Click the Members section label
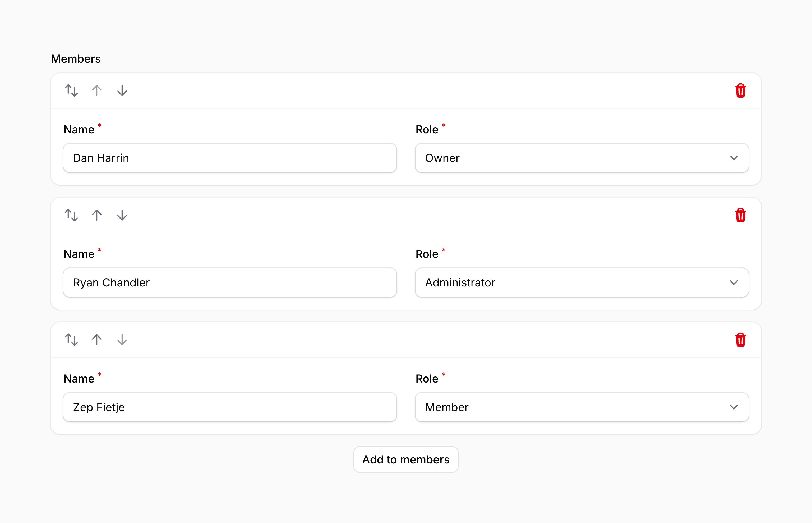812x523 pixels. point(76,59)
